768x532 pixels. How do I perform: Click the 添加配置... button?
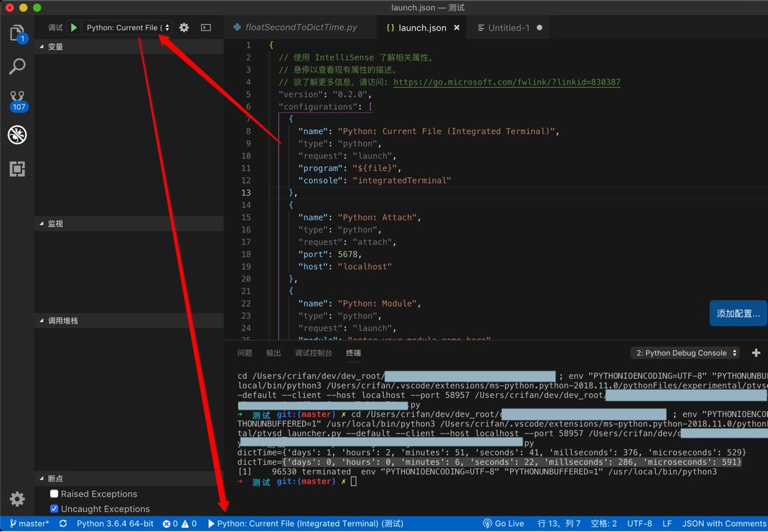click(738, 313)
